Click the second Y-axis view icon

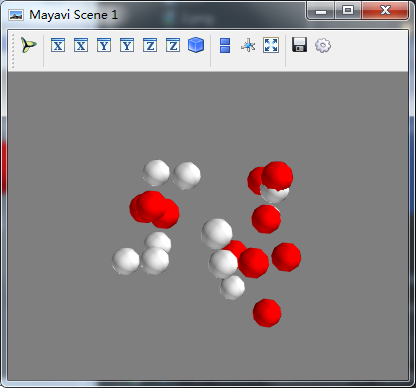127,45
